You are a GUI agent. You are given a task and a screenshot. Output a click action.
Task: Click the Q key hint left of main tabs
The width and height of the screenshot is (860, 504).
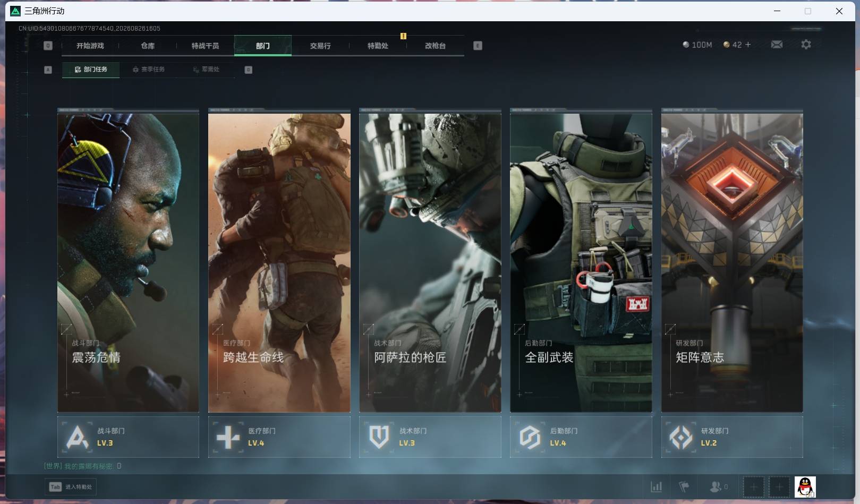(x=48, y=46)
